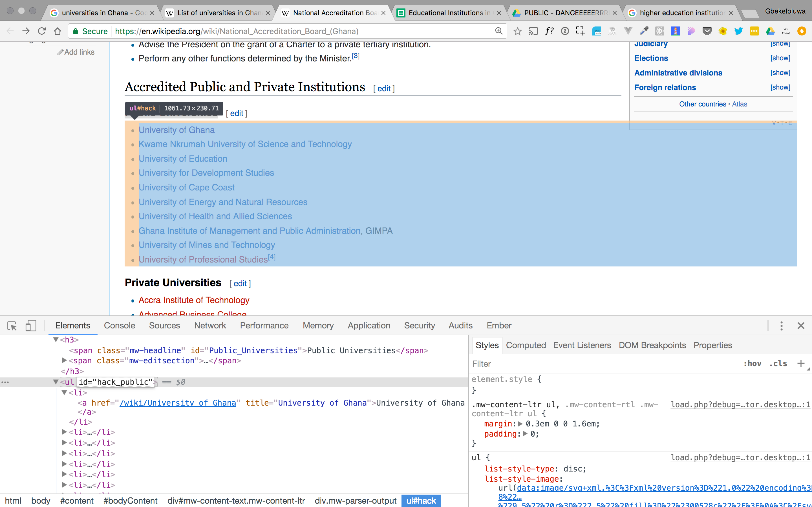Open the DevTools three-dot menu
Viewport: 812px width, 507px height.
point(781,326)
